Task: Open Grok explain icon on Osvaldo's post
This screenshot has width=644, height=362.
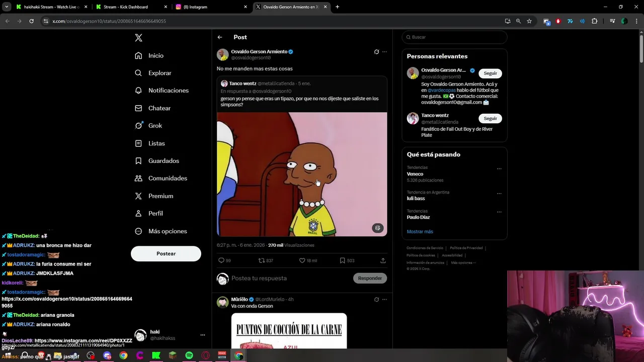Action: coord(376,52)
